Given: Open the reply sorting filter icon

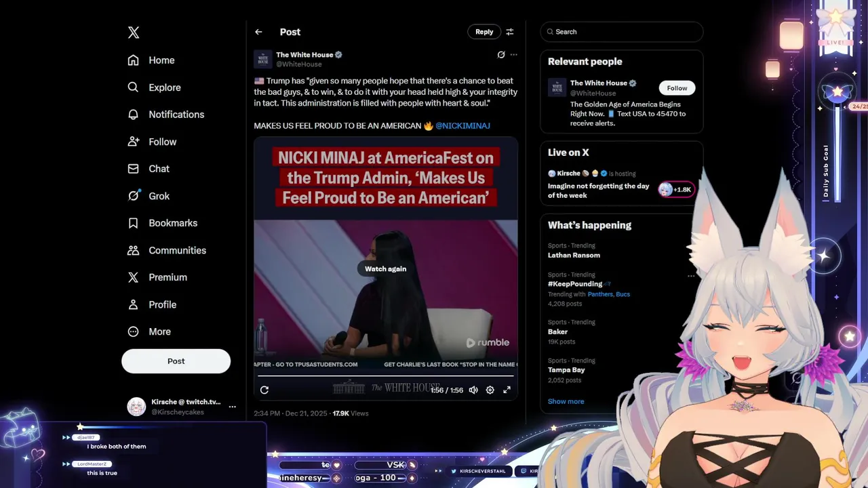Looking at the screenshot, I should coord(510,32).
